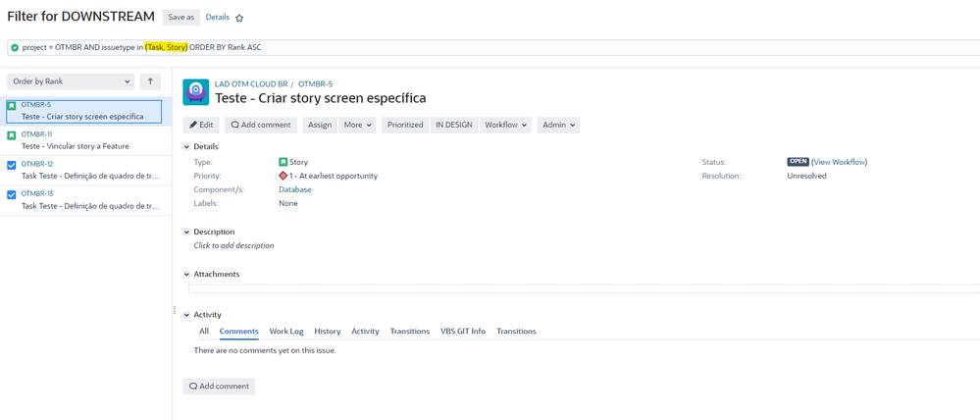Reverse sort order with the arrow button
980x420 pixels.
(x=150, y=81)
